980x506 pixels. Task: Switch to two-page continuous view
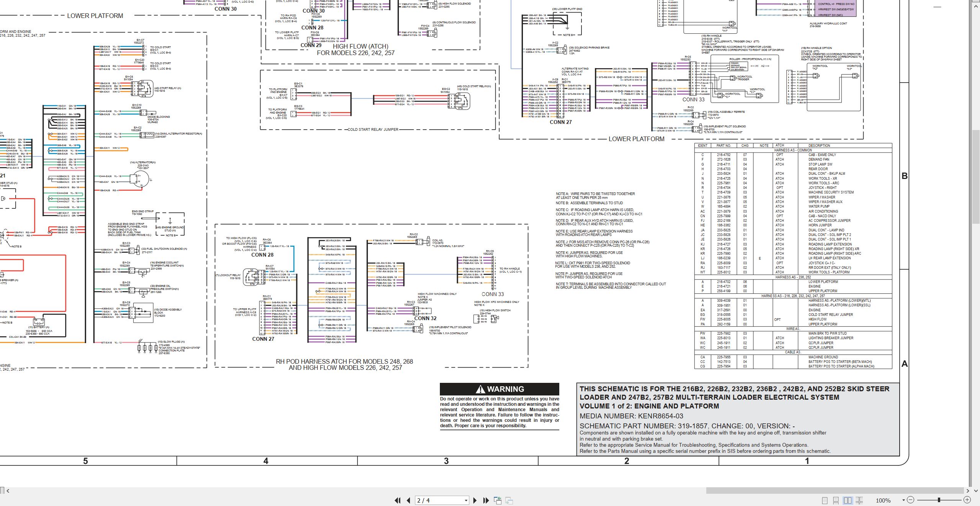pos(859,500)
